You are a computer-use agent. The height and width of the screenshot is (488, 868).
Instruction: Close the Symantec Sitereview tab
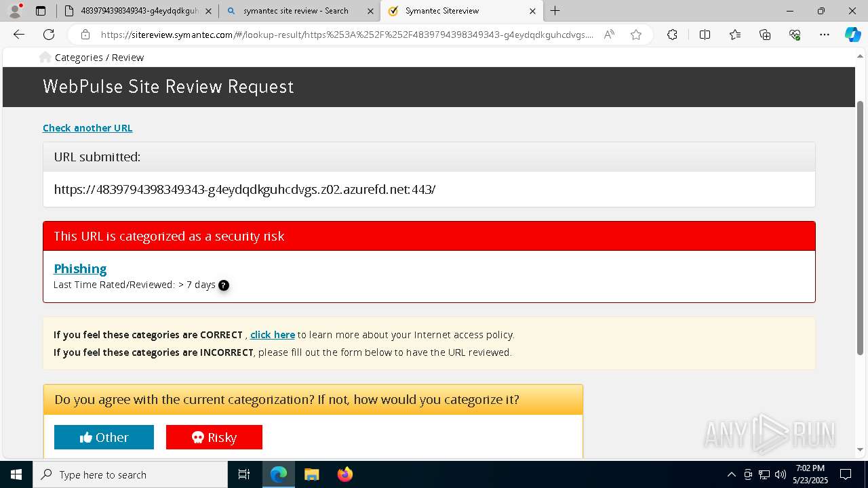532,11
